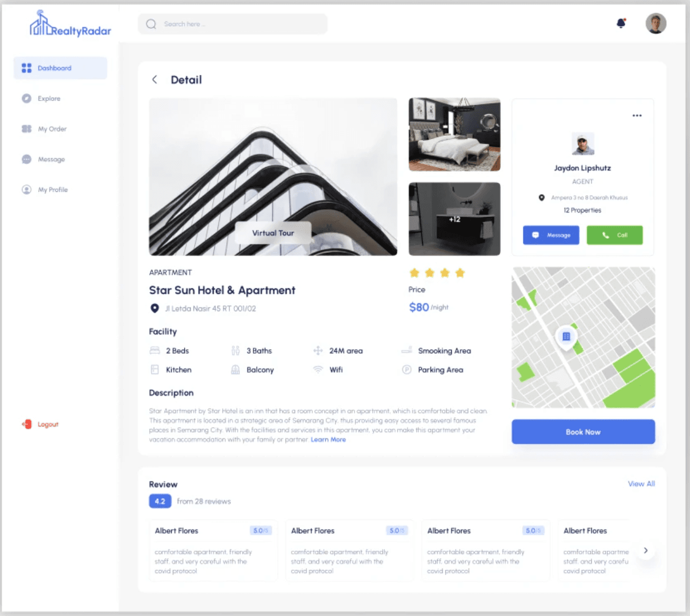The width and height of the screenshot is (690, 616).
Task: Click the Book Now button
Action: click(x=583, y=432)
